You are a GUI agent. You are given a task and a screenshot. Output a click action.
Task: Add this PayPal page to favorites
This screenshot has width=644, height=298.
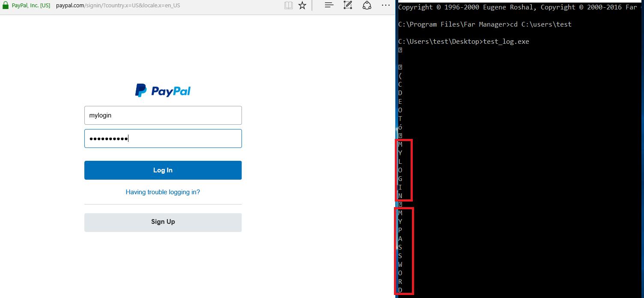pos(302,6)
